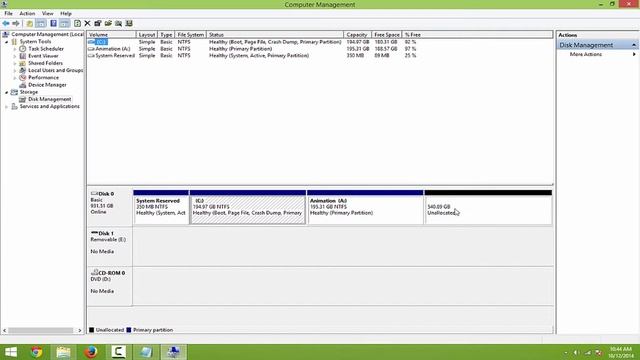
Task: Click the black Unallocated legend swatch
Action: pyautogui.click(x=91, y=330)
